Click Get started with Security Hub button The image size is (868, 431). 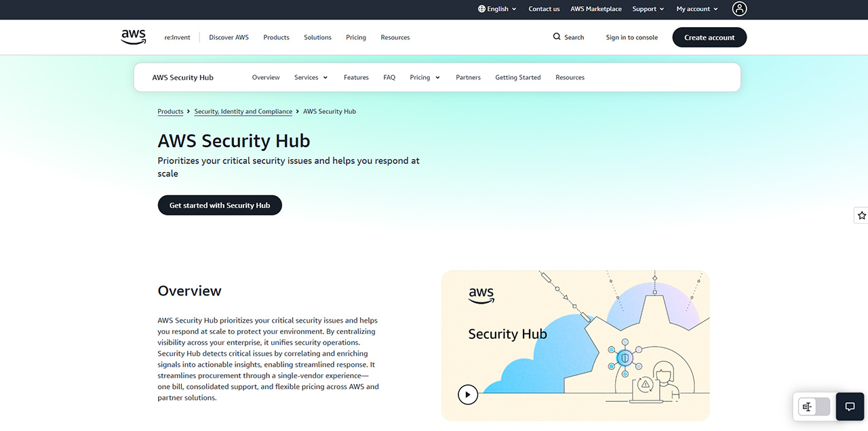pos(220,205)
